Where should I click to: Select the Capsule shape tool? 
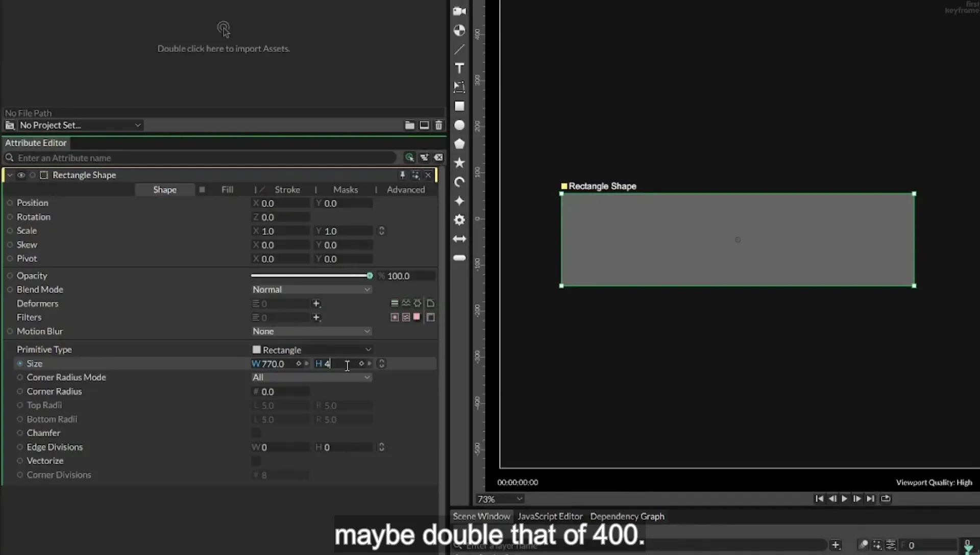point(459,258)
